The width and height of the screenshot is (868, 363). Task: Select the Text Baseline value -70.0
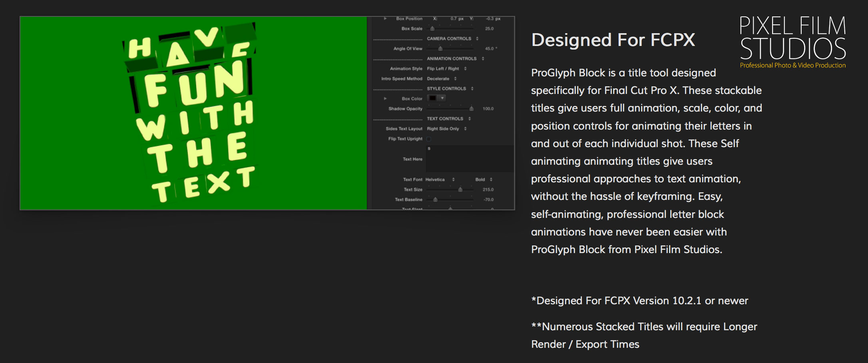pos(488,199)
